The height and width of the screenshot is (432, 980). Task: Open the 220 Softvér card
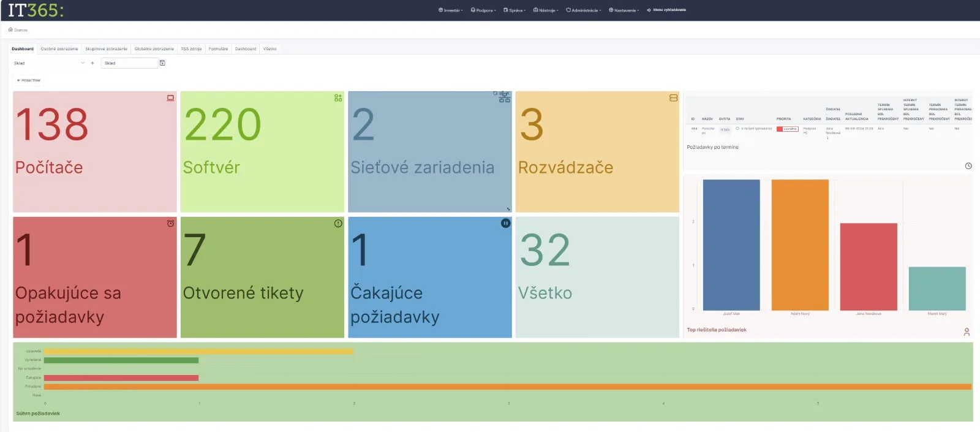(x=262, y=152)
